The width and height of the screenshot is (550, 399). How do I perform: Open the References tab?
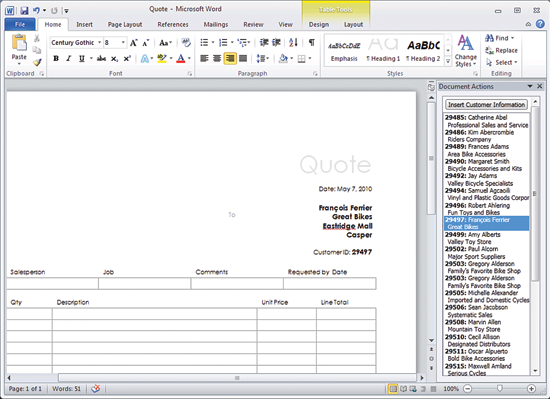173,25
